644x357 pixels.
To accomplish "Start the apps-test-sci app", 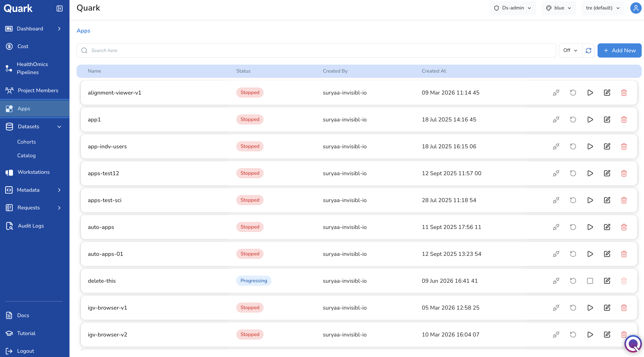I will (x=590, y=200).
